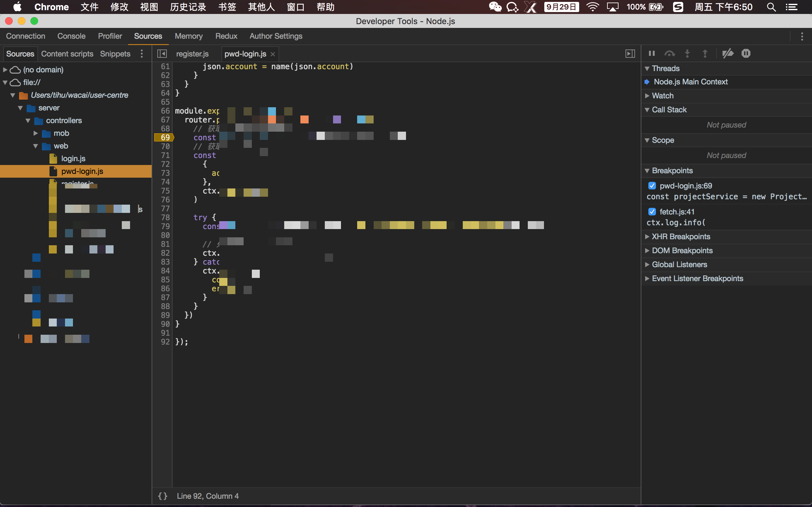
Task: Click the step into function icon
Action: 687,54
